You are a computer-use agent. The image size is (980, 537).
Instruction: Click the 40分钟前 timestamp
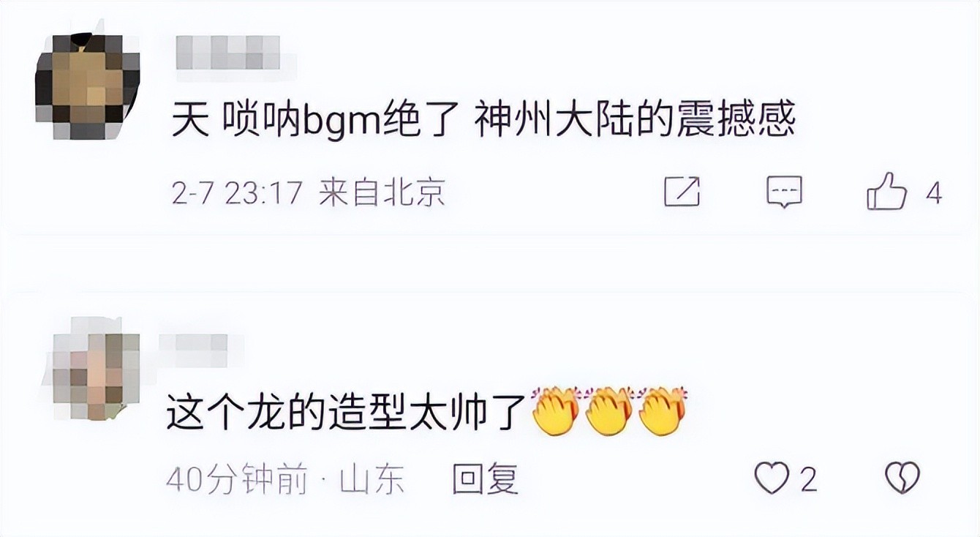[238, 480]
